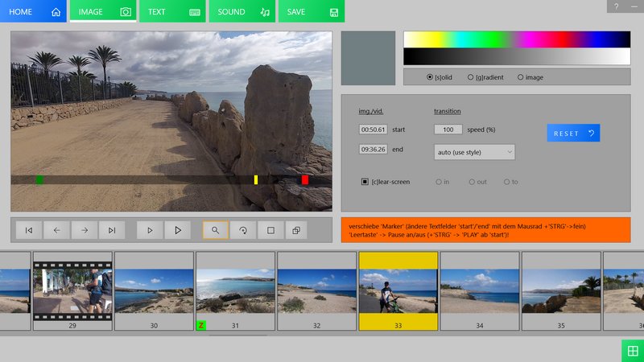Click the end time field 09:36.26
Screen dimensions: 644x362
373,150
